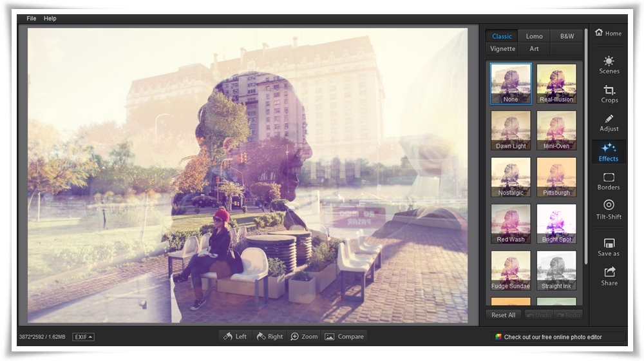This screenshot has height=361, width=644.
Task: Click the Zoom magnifier button
Action: pos(304,337)
